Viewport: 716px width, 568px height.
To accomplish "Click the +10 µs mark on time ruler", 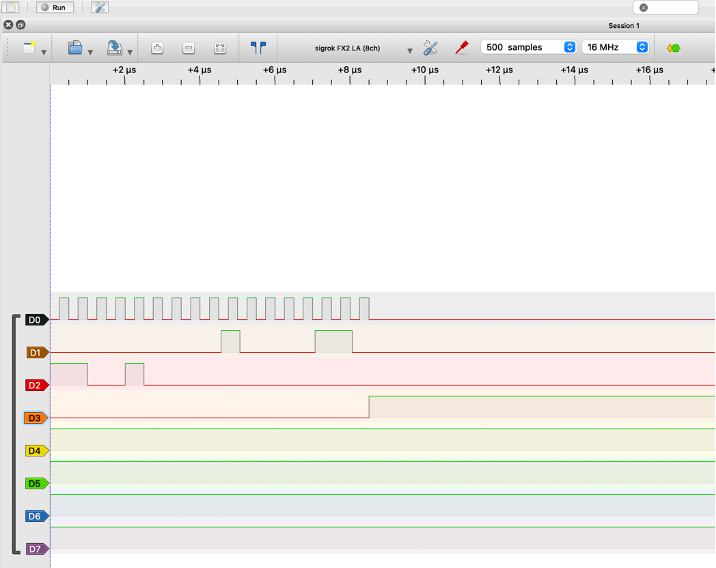I will coord(425,70).
